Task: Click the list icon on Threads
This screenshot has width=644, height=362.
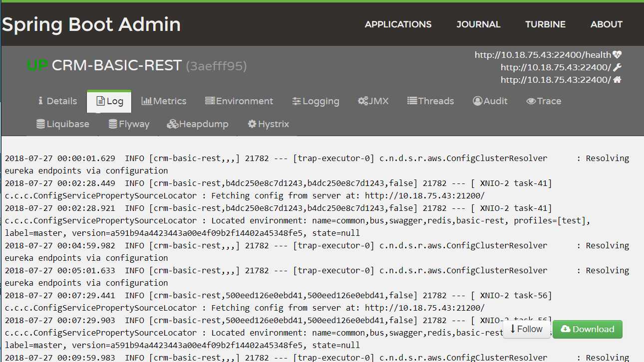Action: (x=412, y=101)
